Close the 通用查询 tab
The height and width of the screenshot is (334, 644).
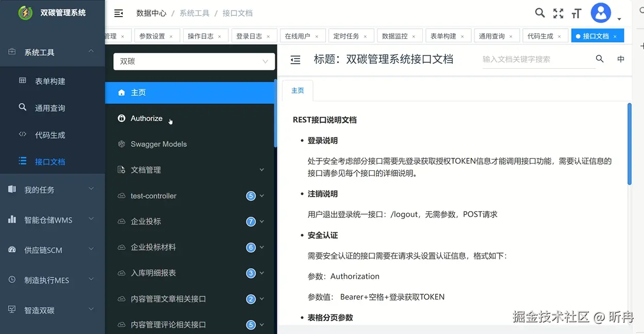coord(510,37)
